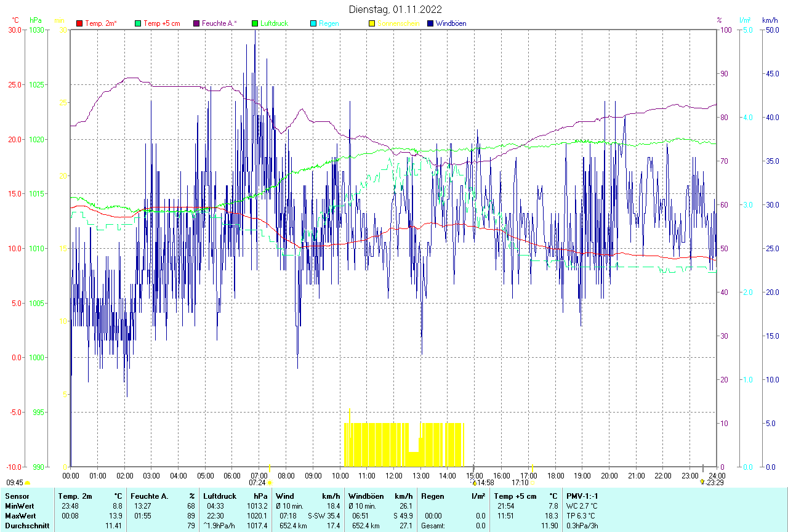Click the average temperature value 11.41

click(x=114, y=525)
